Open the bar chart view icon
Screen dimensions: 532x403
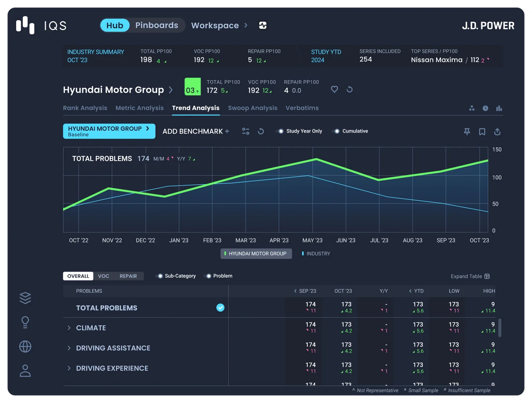point(499,108)
